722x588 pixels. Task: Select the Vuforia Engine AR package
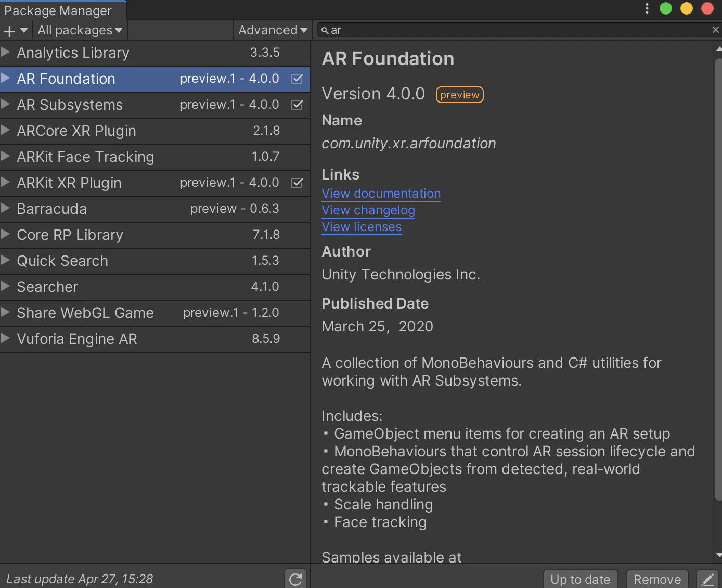click(x=155, y=339)
